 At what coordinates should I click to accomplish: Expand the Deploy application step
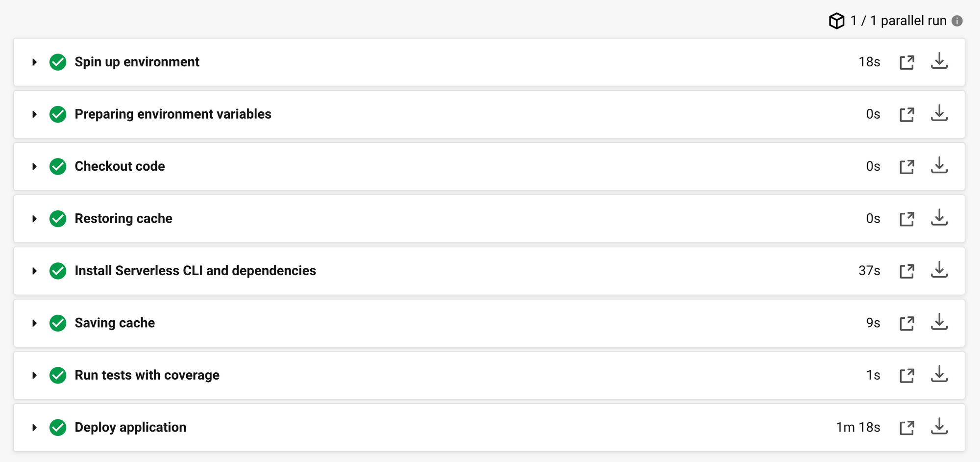click(34, 428)
